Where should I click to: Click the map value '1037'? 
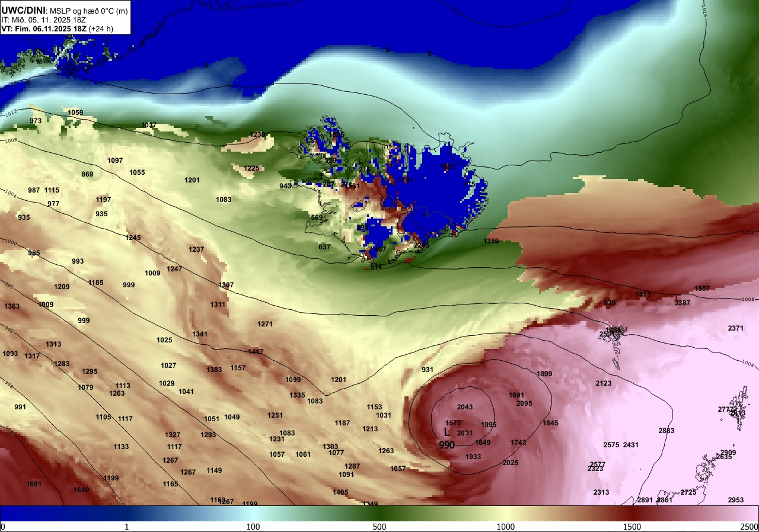tap(149, 125)
